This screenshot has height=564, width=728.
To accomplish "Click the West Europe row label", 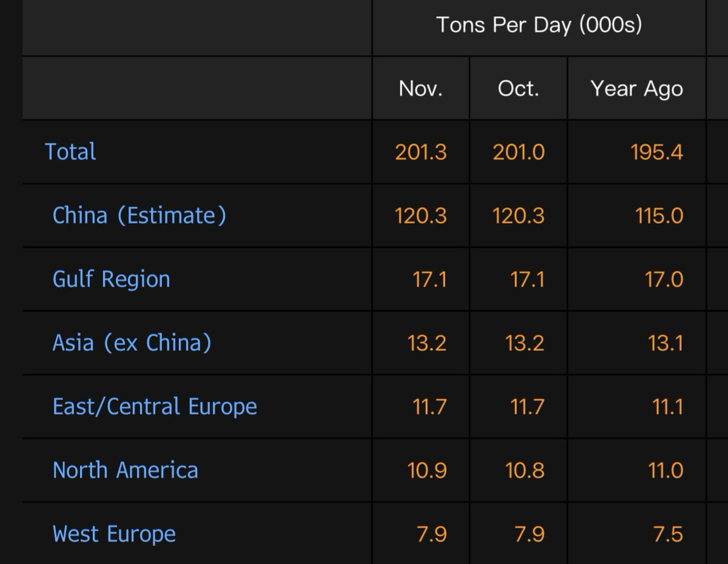I will click(114, 534).
